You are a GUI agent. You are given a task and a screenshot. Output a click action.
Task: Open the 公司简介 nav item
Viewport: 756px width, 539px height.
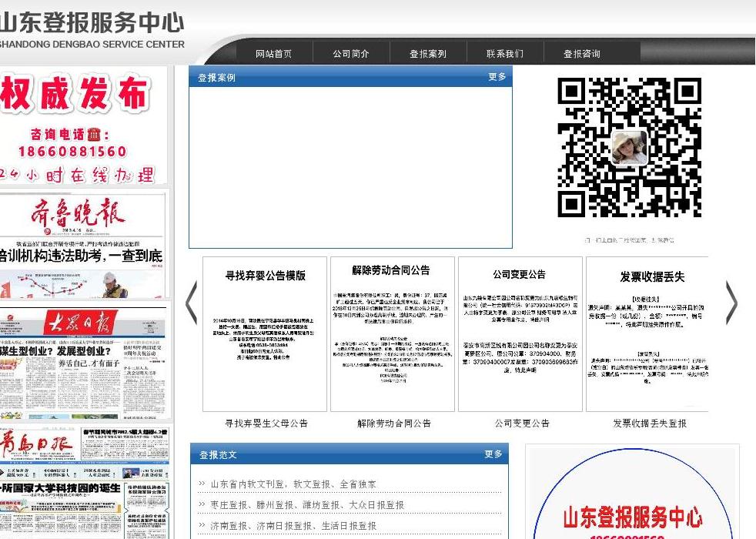pyautogui.click(x=350, y=53)
